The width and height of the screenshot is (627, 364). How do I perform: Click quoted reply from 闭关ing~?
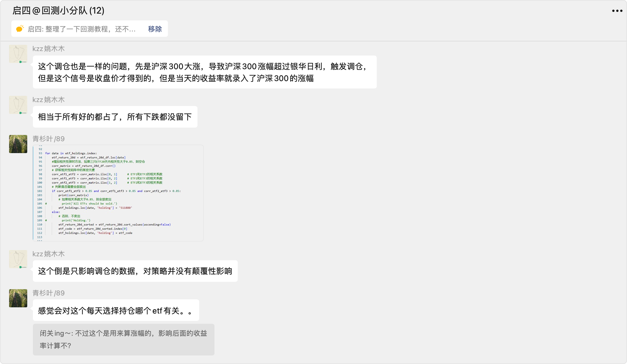[123, 339]
